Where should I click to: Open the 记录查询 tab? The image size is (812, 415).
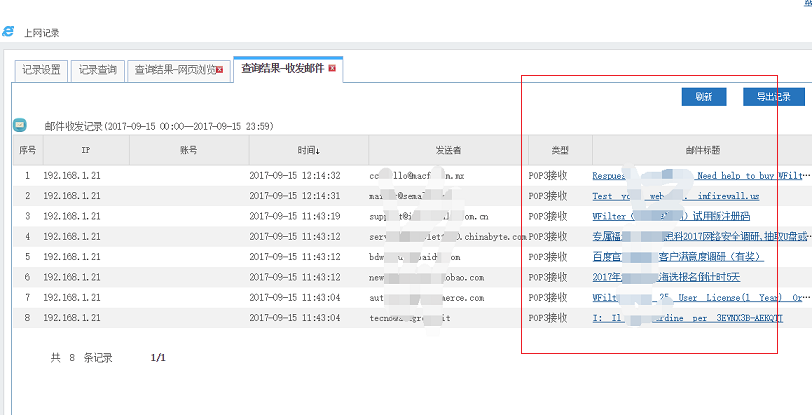click(x=97, y=70)
